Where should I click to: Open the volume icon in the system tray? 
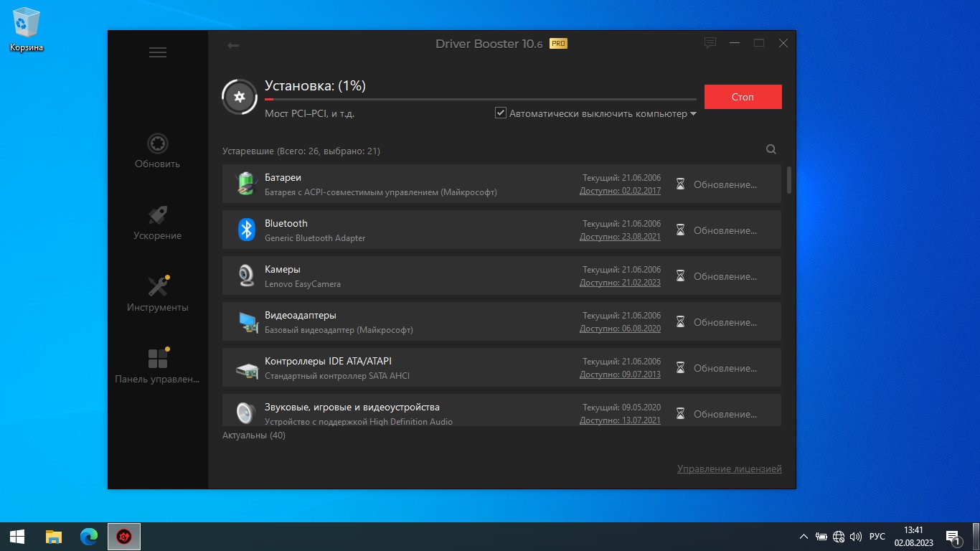[x=856, y=537]
